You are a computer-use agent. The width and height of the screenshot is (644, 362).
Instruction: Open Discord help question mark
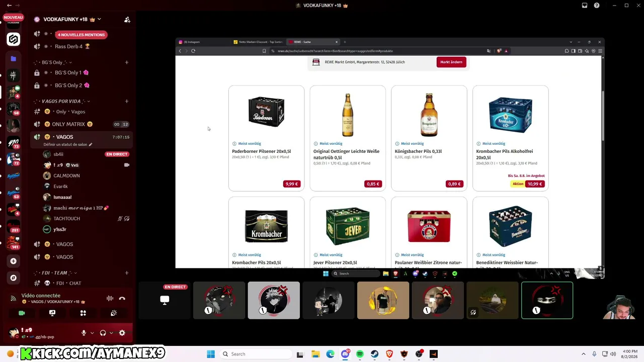click(597, 6)
